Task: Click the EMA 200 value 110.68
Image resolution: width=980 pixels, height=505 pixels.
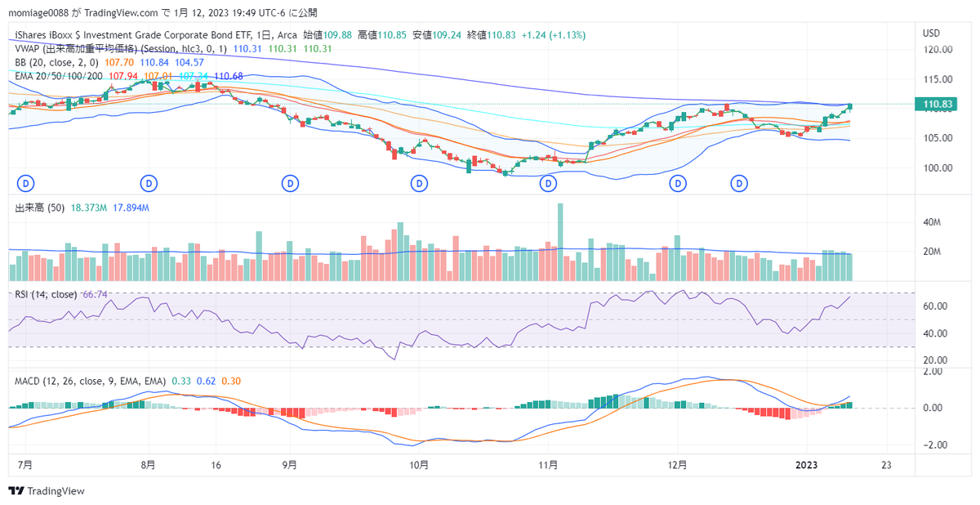Action: click(228, 76)
